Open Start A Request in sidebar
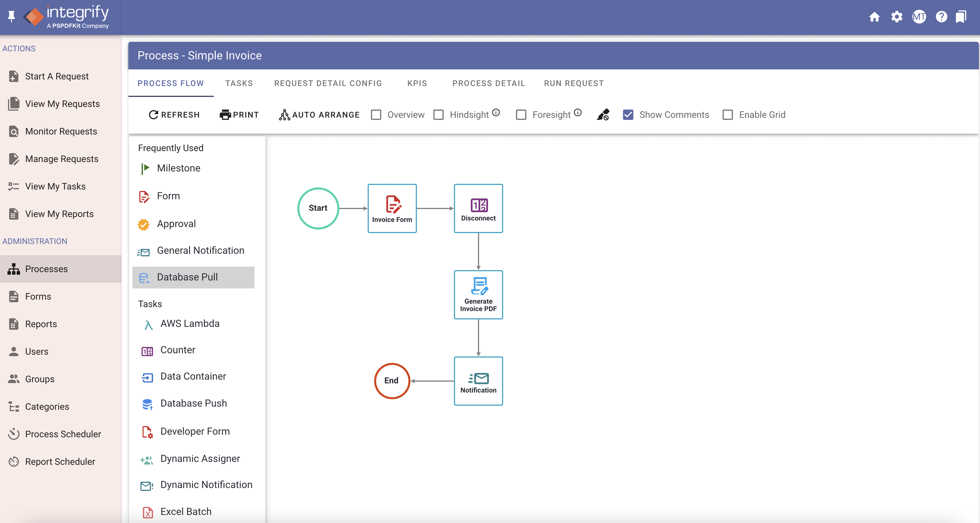The image size is (980, 523). (x=60, y=77)
